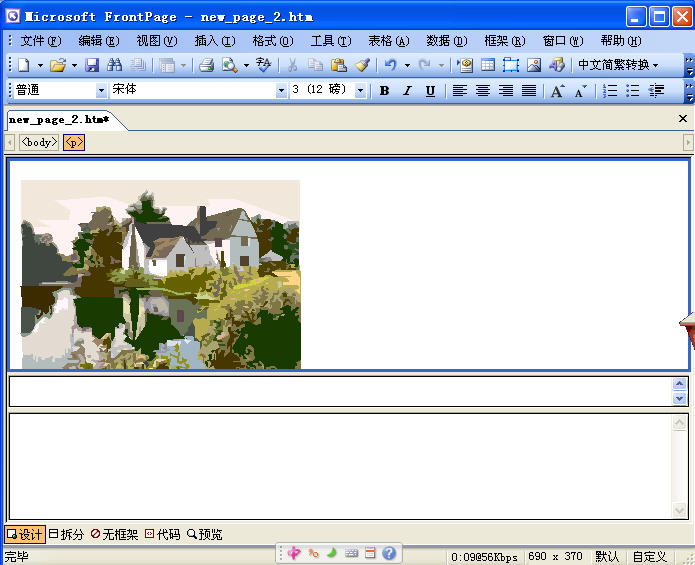Image resolution: width=695 pixels, height=565 pixels.
Task: Click the Open folder icon
Action: 58,65
